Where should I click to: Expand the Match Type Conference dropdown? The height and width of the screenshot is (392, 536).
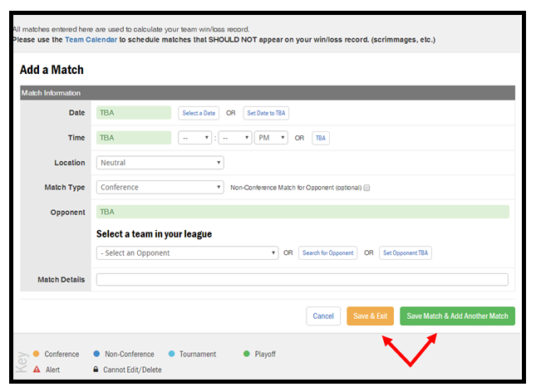[160, 188]
